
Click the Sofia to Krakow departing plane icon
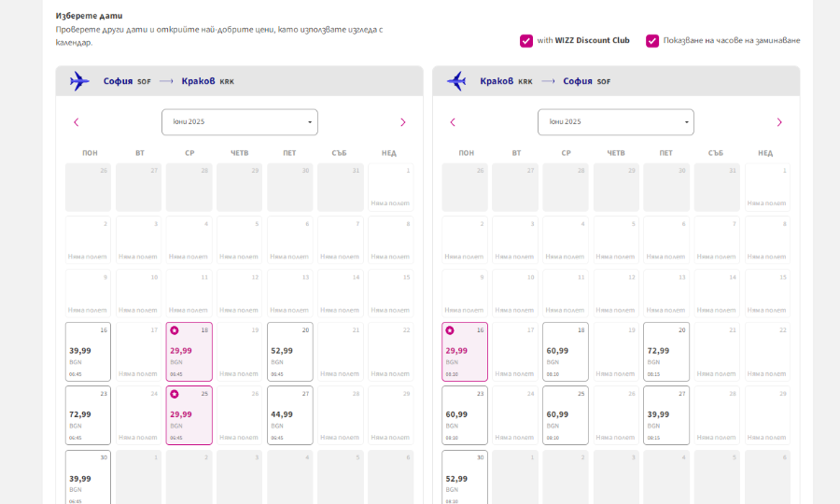click(x=79, y=81)
